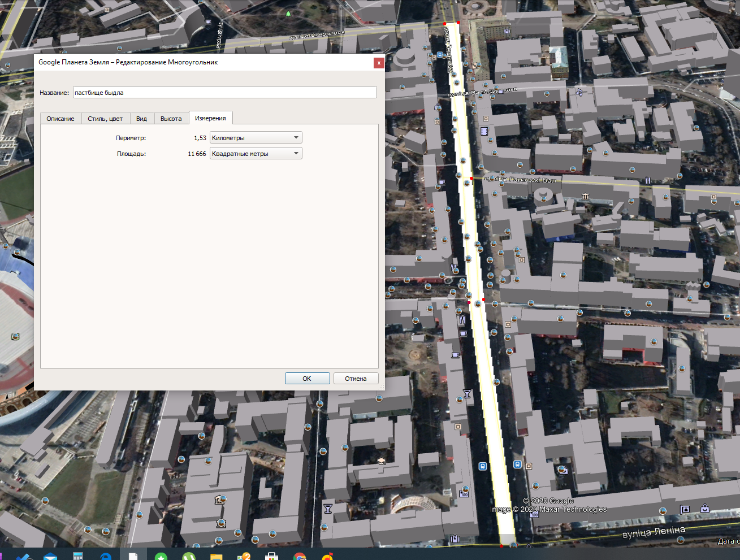
Task: Click polygon red vertex at вуліца Гарадскі Вал
Action: (x=471, y=179)
